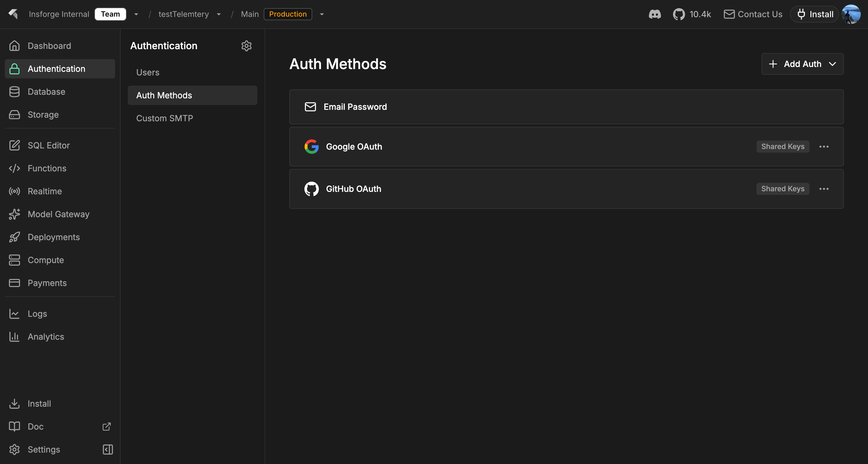Open Analytics in the sidebar
This screenshot has width=868, height=464.
[x=60, y=336]
